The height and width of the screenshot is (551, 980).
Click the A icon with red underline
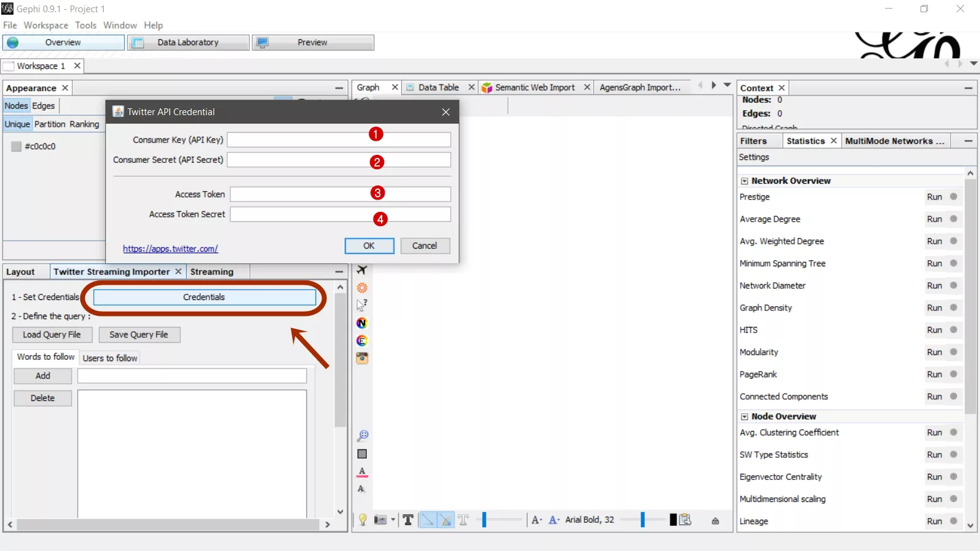coord(362,471)
